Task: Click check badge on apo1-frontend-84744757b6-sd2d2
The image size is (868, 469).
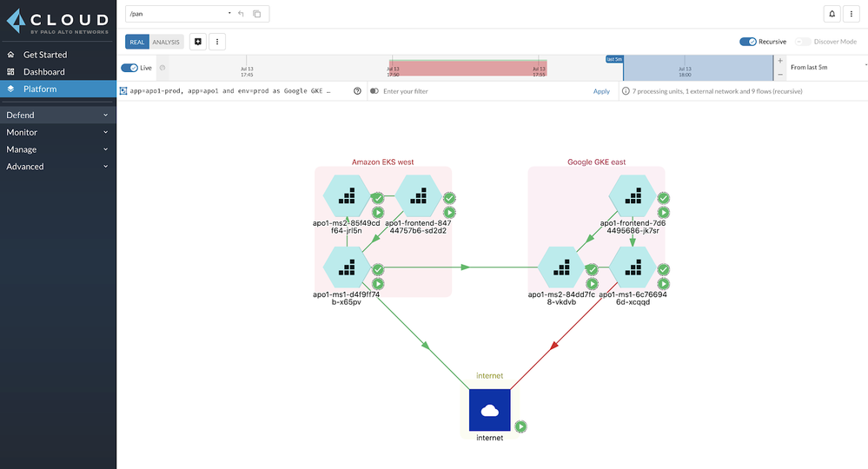Action: [449, 198]
